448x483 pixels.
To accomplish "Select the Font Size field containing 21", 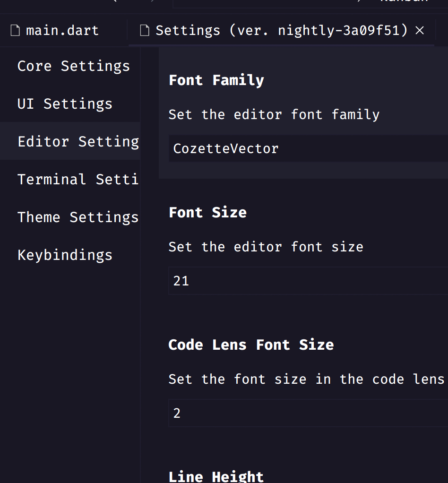I will click(x=307, y=281).
